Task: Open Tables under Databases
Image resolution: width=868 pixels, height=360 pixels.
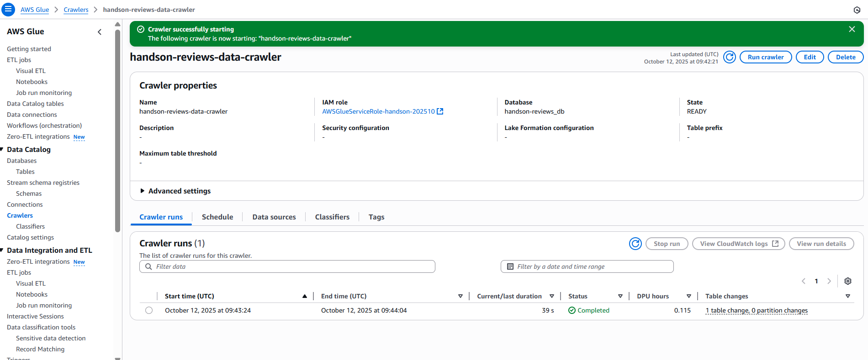Action: tap(25, 172)
